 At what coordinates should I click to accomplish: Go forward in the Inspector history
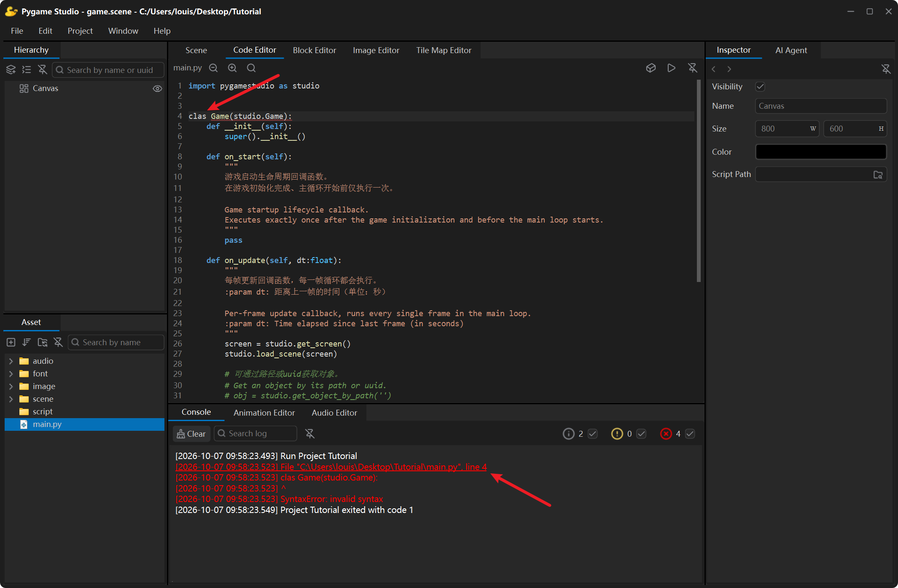tap(729, 69)
